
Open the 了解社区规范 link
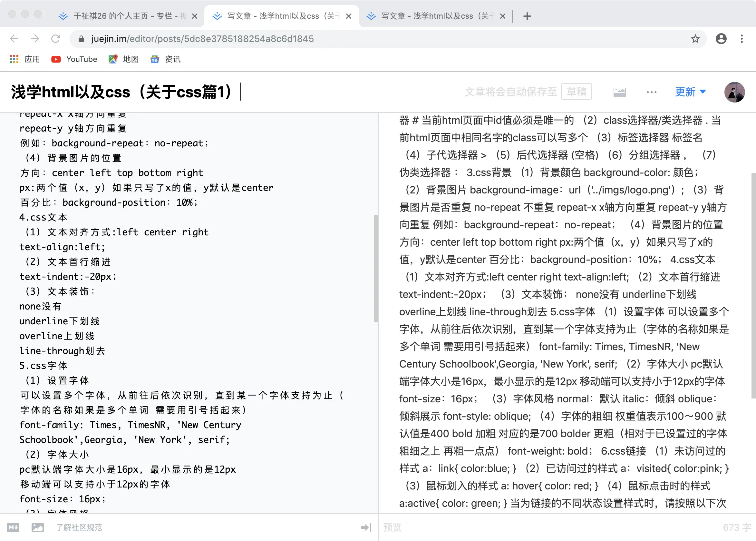coord(79,527)
